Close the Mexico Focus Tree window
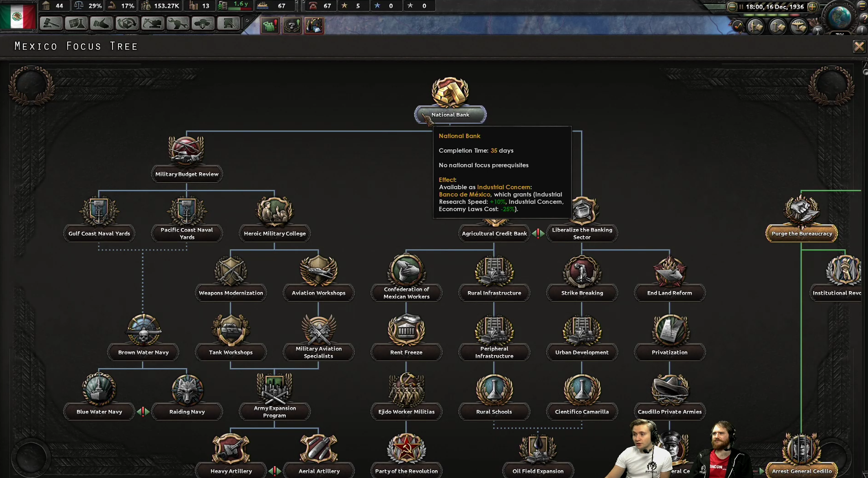The height and width of the screenshot is (478, 868). click(x=859, y=46)
